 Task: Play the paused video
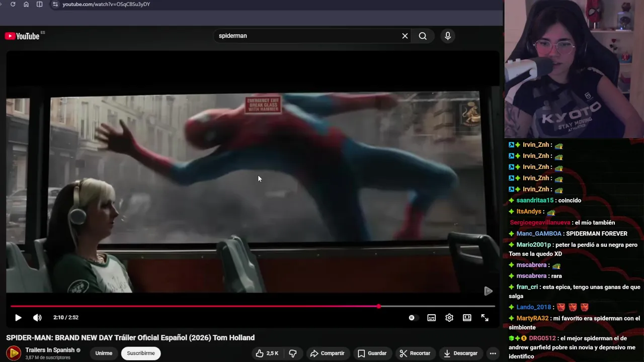click(x=18, y=318)
